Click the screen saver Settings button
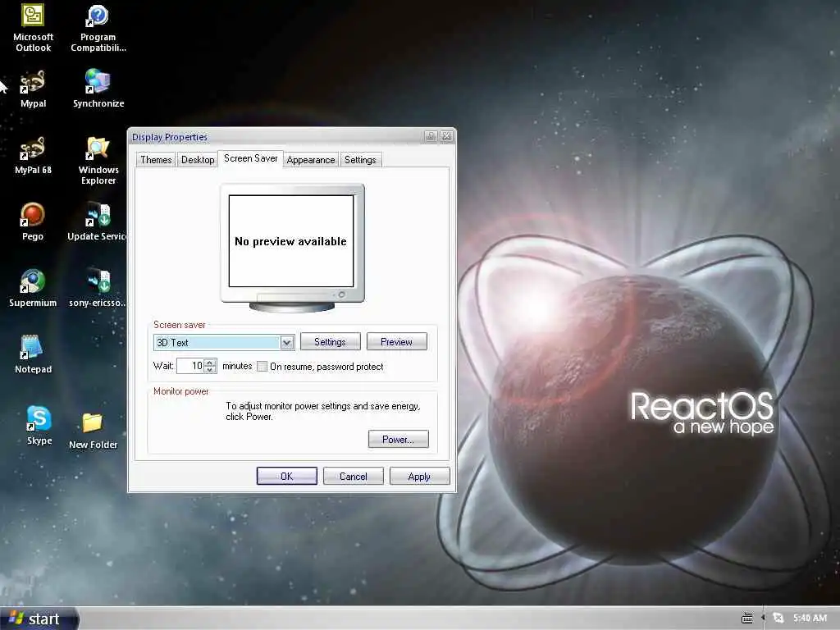Screen dimensions: 840x630 coord(330,342)
